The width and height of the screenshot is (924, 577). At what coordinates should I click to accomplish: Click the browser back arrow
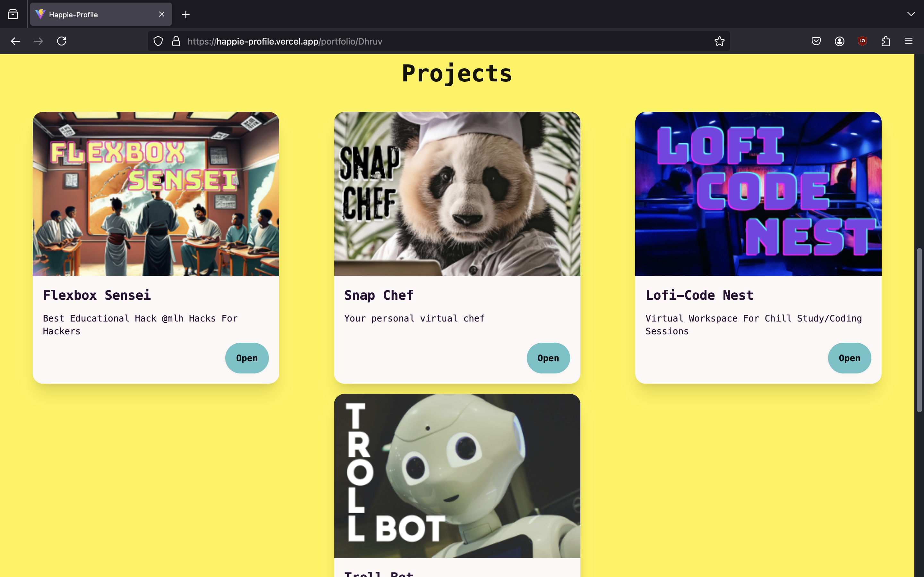click(x=15, y=41)
